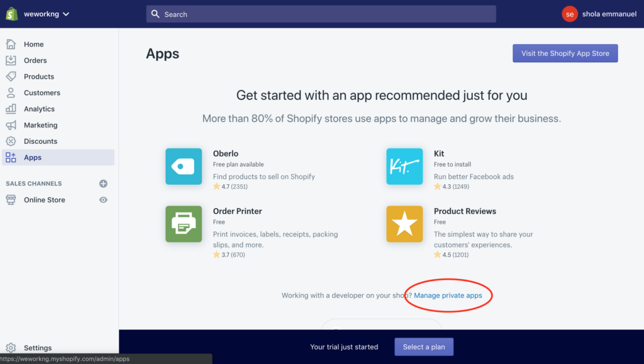
Task: Click the Shopify bag logo
Action: tap(10, 13)
